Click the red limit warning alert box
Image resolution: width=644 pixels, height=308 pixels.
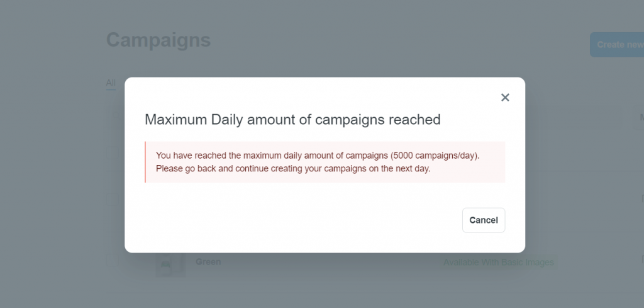pyautogui.click(x=325, y=162)
